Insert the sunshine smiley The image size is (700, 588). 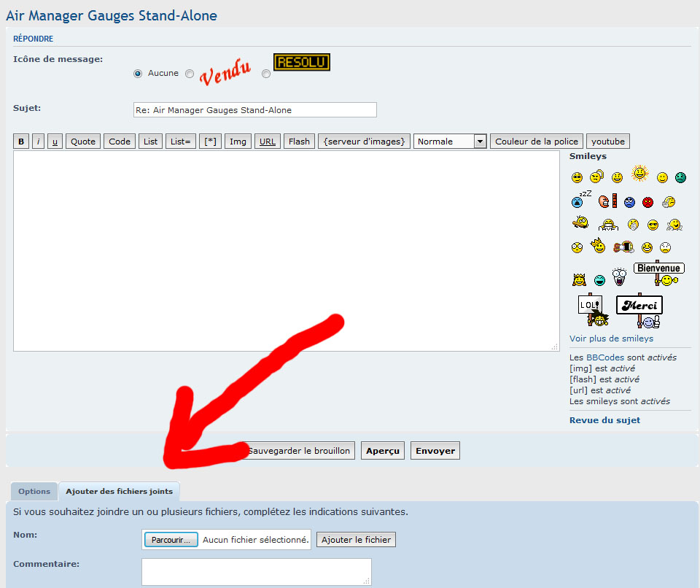639,174
